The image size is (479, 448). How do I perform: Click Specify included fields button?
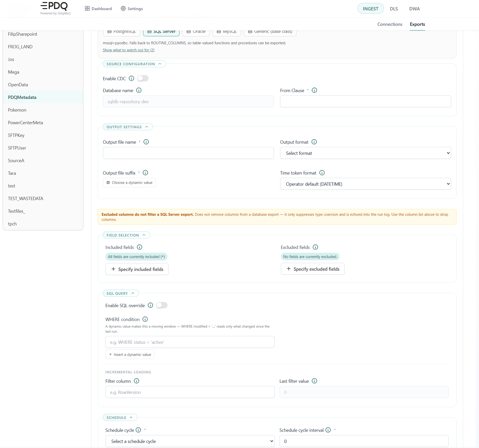137,269
